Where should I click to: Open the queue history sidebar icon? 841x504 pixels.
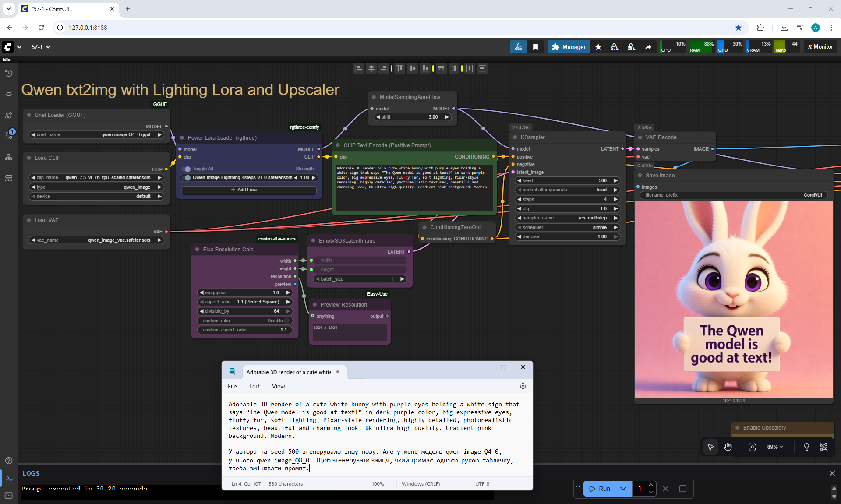point(8,73)
